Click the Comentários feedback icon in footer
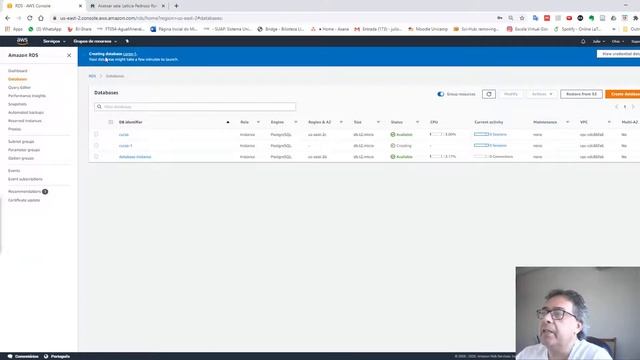 [x=10, y=356]
